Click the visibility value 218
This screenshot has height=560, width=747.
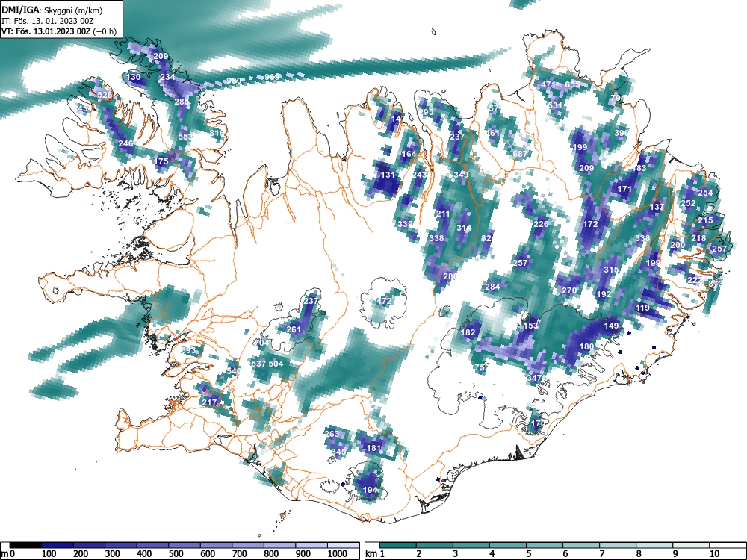699,238
